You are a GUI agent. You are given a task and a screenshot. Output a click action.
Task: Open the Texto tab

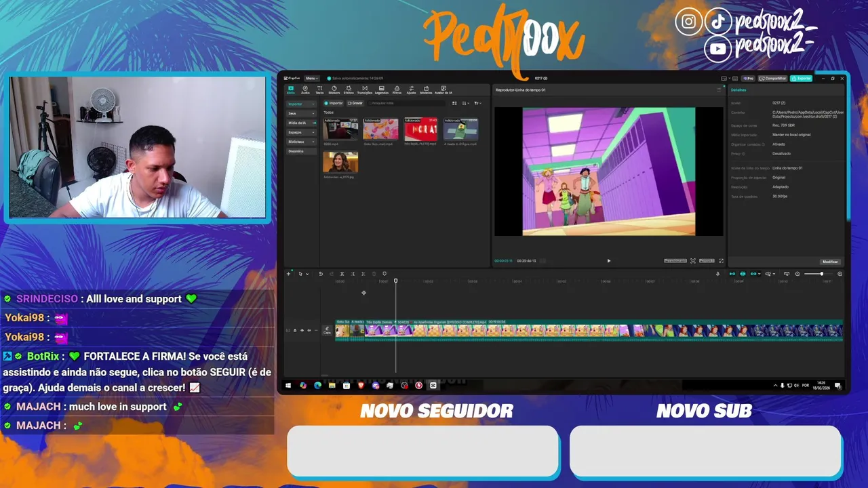(319, 89)
